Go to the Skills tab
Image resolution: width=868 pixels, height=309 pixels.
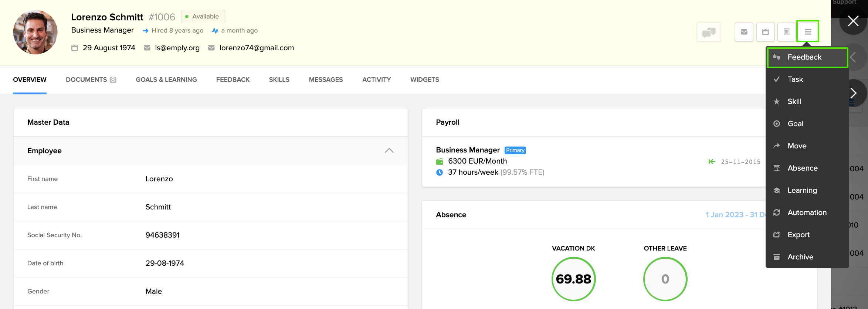point(279,80)
